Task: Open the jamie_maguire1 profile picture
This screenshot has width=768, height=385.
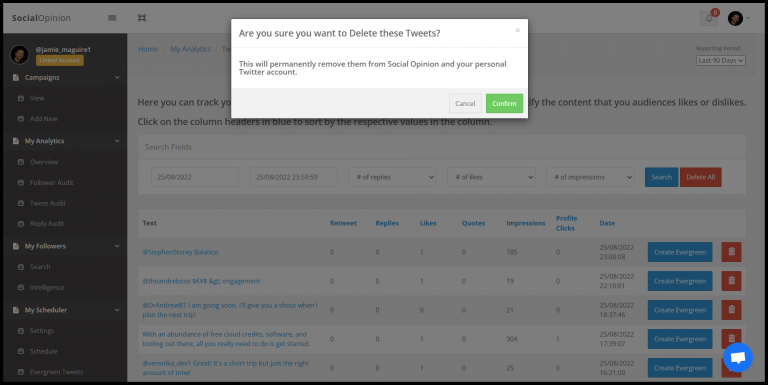Action: [x=20, y=54]
